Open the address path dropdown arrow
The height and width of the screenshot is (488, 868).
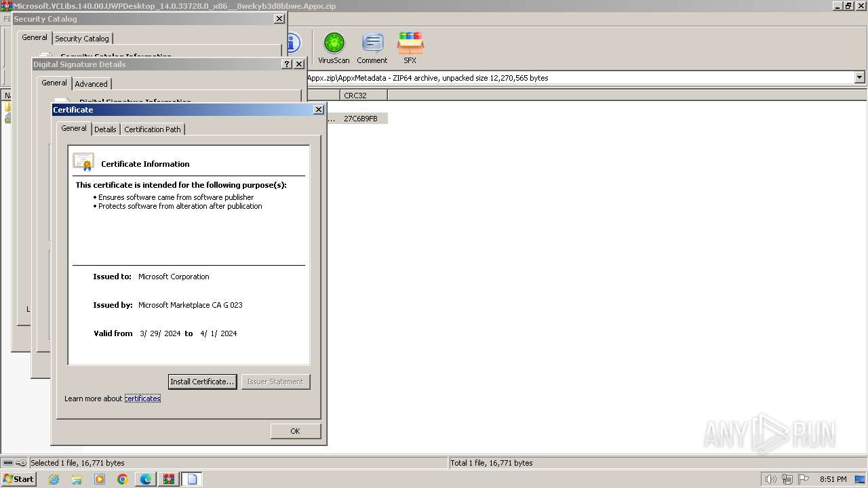click(x=859, y=78)
